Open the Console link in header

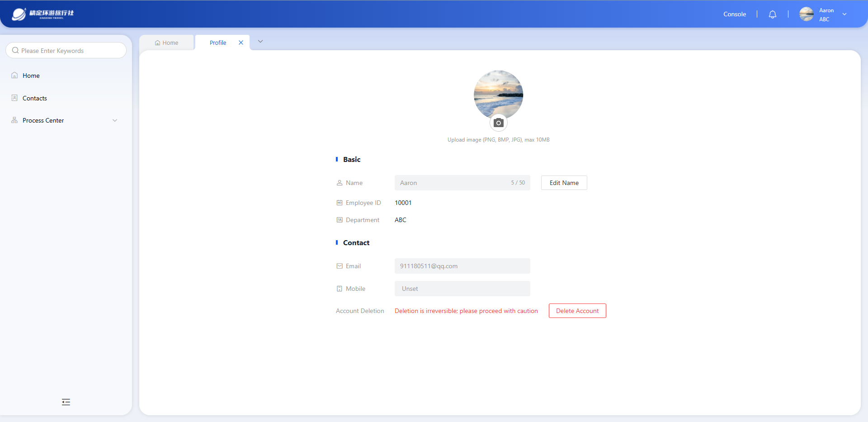click(x=734, y=14)
